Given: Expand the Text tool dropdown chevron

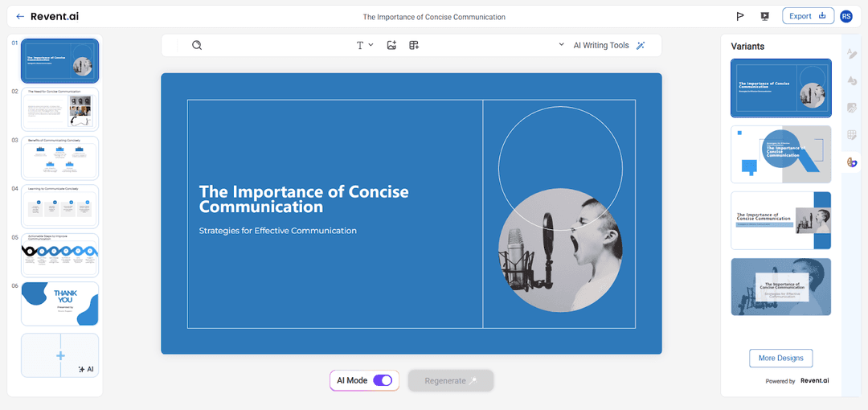Looking at the screenshot, I should 371,45.
